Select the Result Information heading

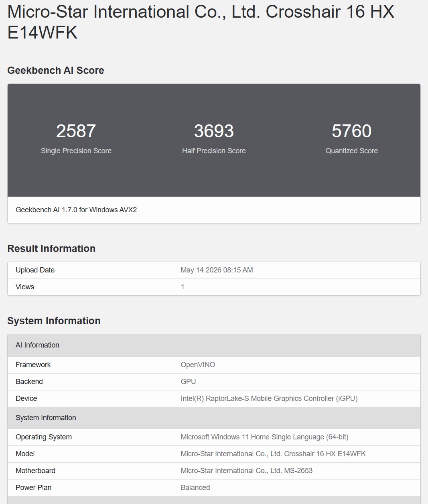click(51, 248)
